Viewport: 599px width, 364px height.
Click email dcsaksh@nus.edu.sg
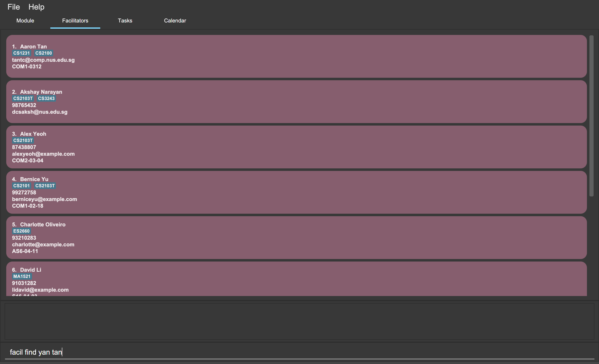pos(40,112)
